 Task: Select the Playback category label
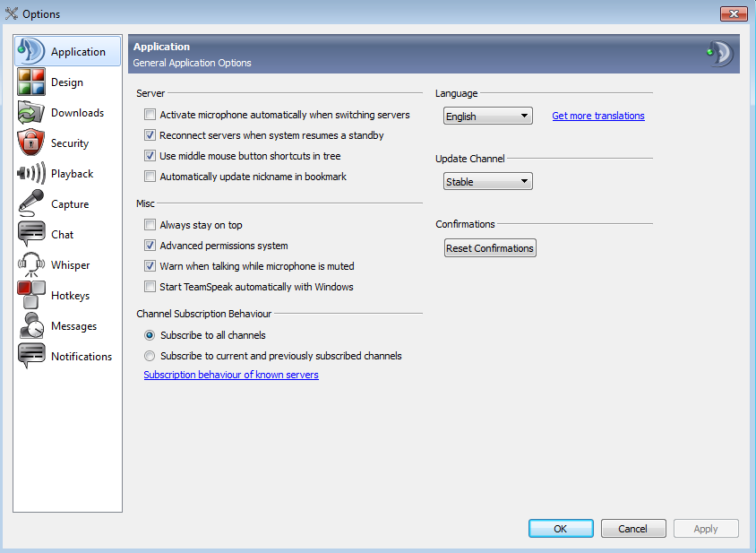point(72,174)
